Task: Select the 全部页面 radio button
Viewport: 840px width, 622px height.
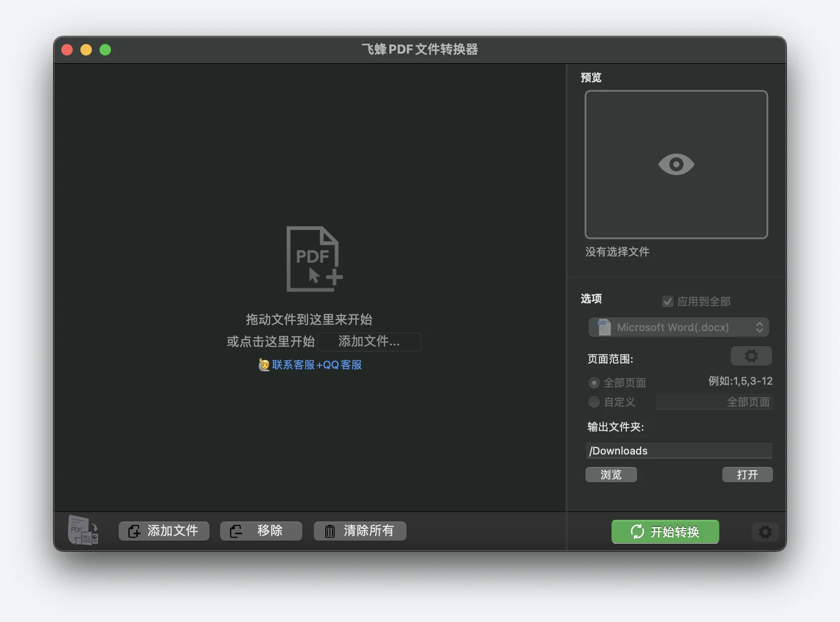Action: 594,383
